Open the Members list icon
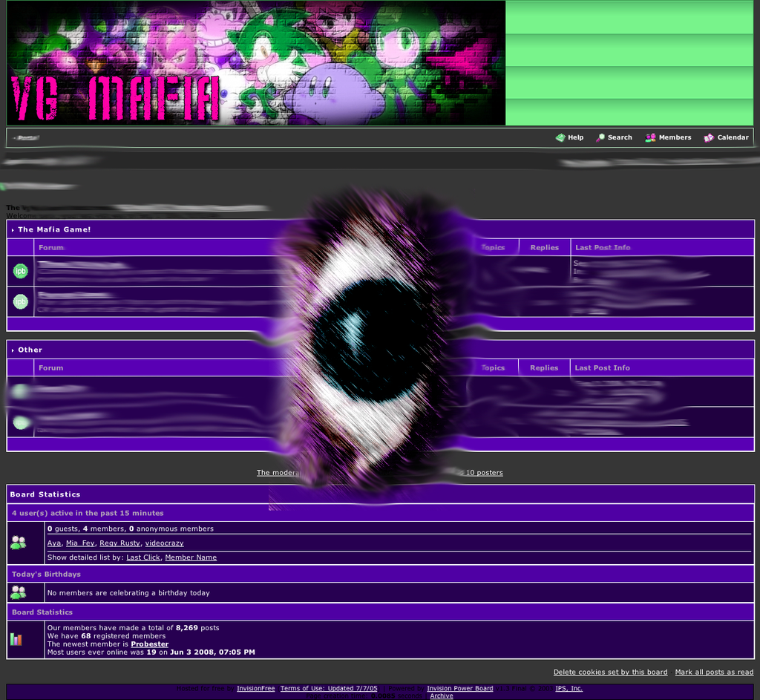Viewport: 760px width, 700px height. tap(650, 137)
